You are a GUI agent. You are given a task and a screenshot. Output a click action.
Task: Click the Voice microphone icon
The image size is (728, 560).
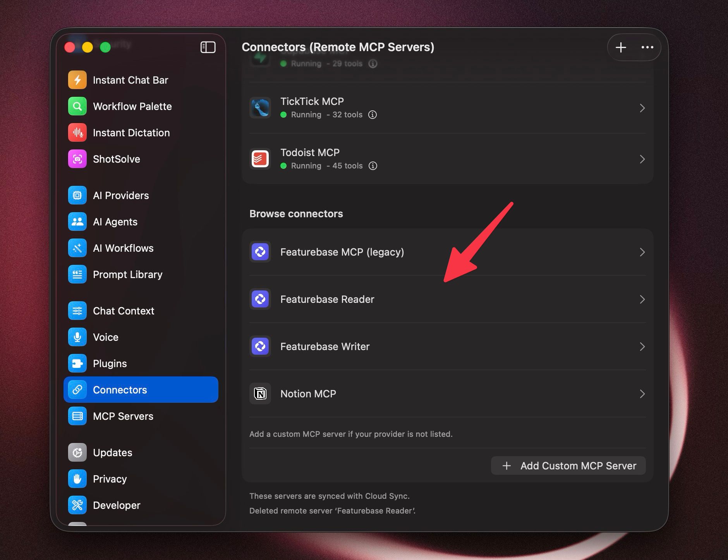[77, 337]
